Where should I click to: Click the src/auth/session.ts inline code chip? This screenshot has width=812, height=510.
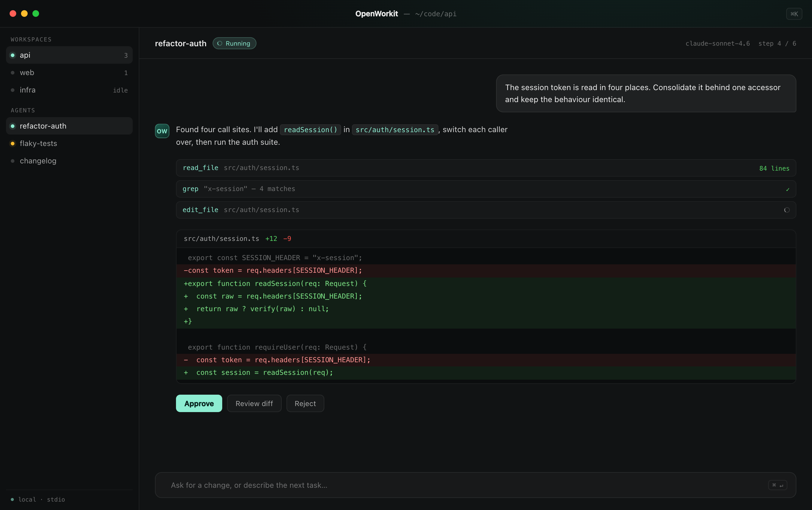tap(395, 130)
